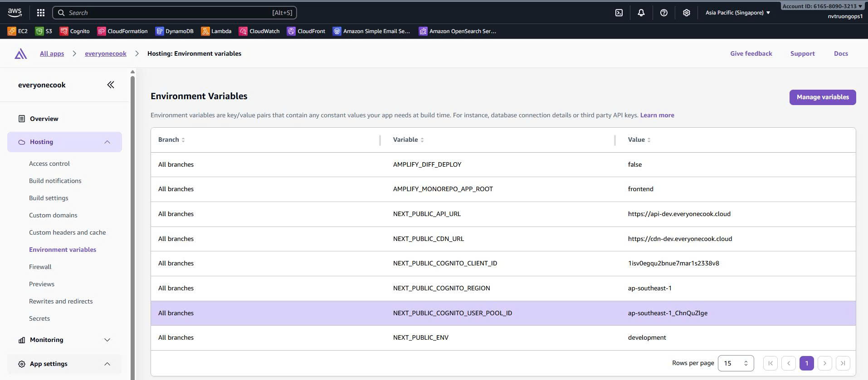Open the region selector Asia Pacific (Singapore)

point(738,13)
